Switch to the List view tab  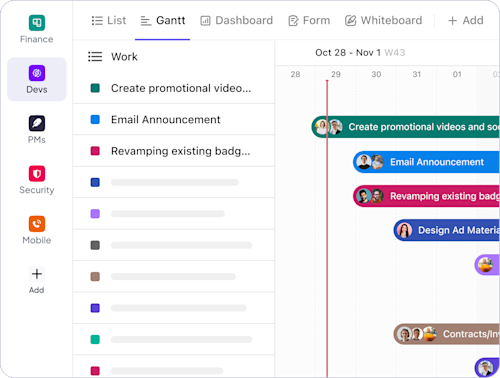click(109, 21)
